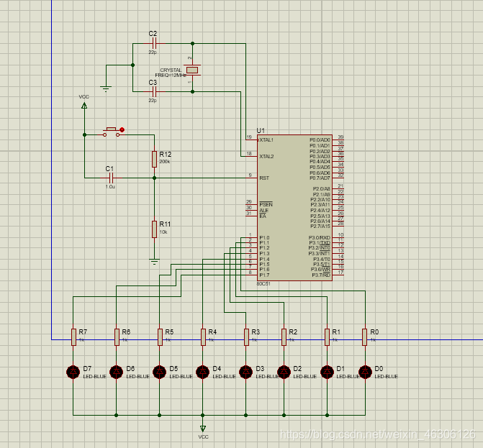Click the VCC power terminal above the button

point(84,106)
